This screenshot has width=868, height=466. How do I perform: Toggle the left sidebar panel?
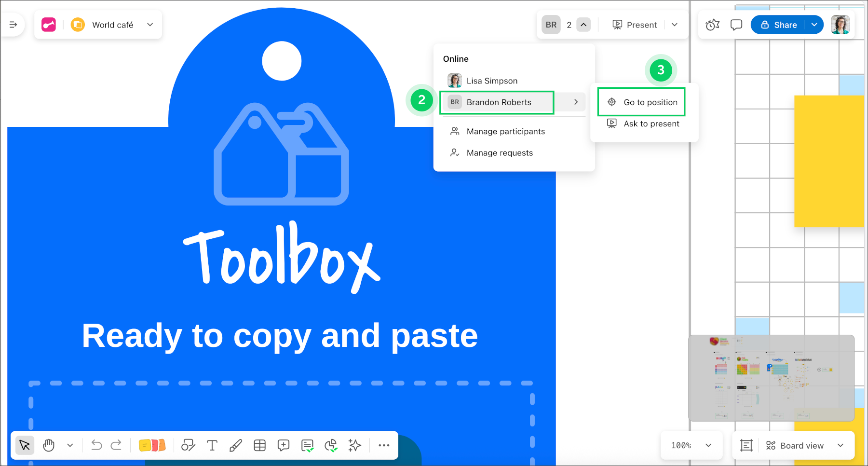13,25
